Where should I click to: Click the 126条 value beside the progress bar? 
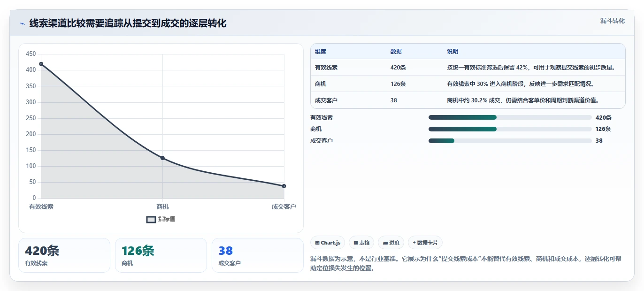tap(603, 129)
